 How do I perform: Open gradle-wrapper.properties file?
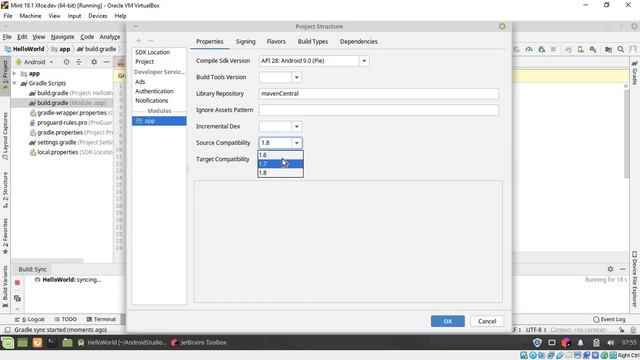(x=71, y=113)
